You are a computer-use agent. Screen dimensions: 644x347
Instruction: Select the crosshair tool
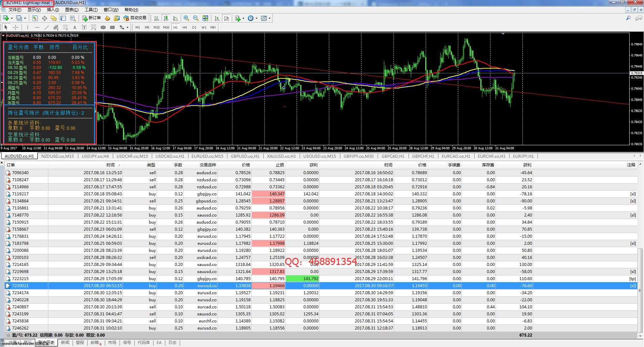pyautogui.click(x=15, y=27)
